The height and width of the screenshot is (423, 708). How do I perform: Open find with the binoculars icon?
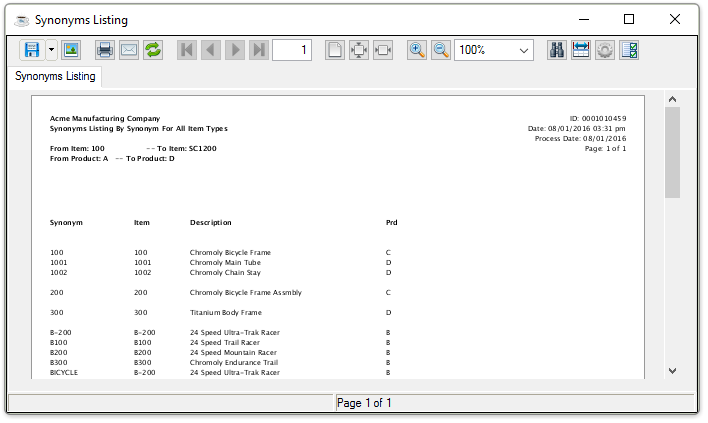(x=557, y=50)
